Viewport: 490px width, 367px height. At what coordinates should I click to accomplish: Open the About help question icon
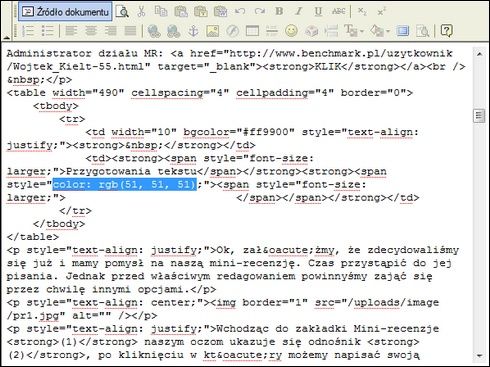click(446, 31)
